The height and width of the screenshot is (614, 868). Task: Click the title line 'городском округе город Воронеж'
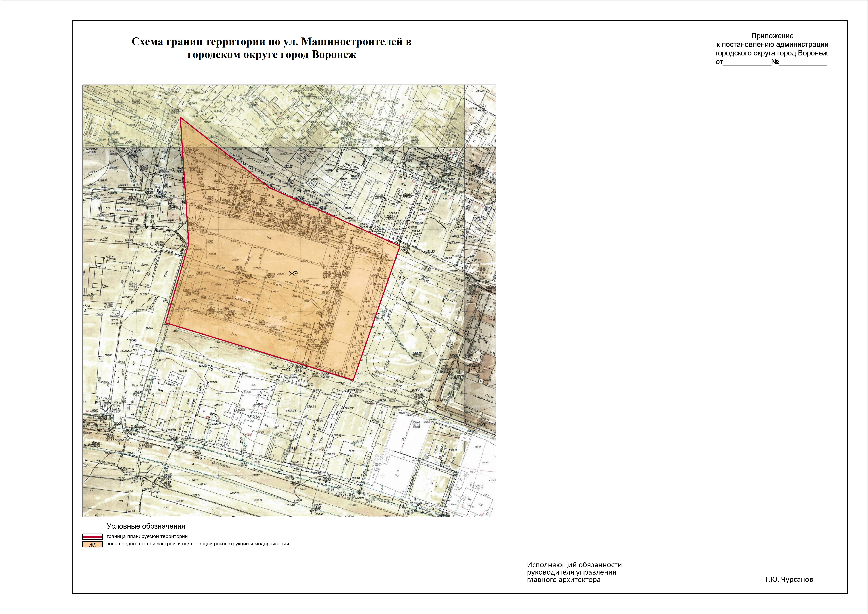[x=272, y=54]
